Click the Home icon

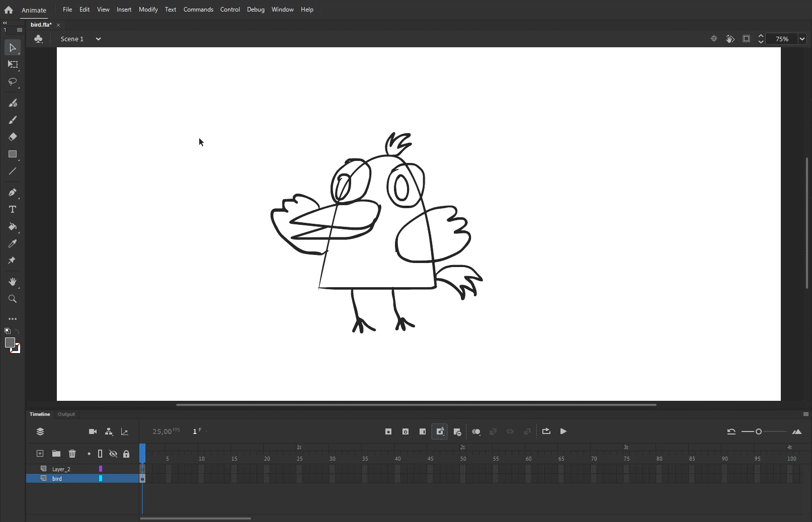9,10
